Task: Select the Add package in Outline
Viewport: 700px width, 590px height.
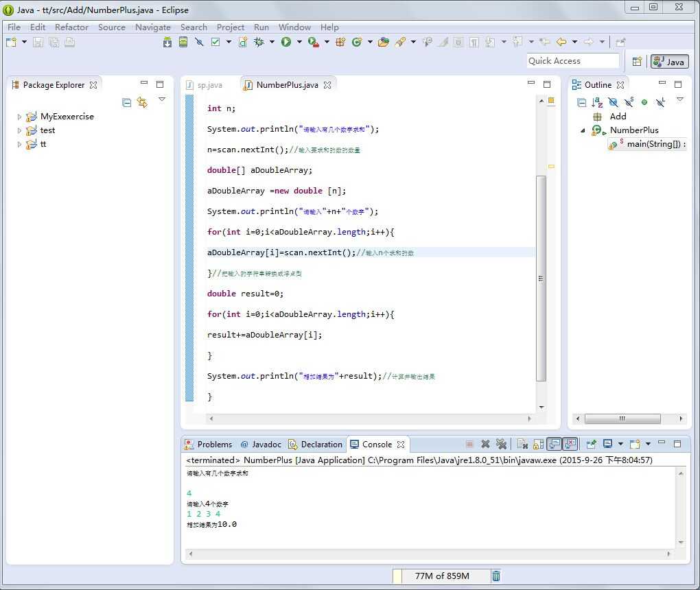Action: point(618,117)
